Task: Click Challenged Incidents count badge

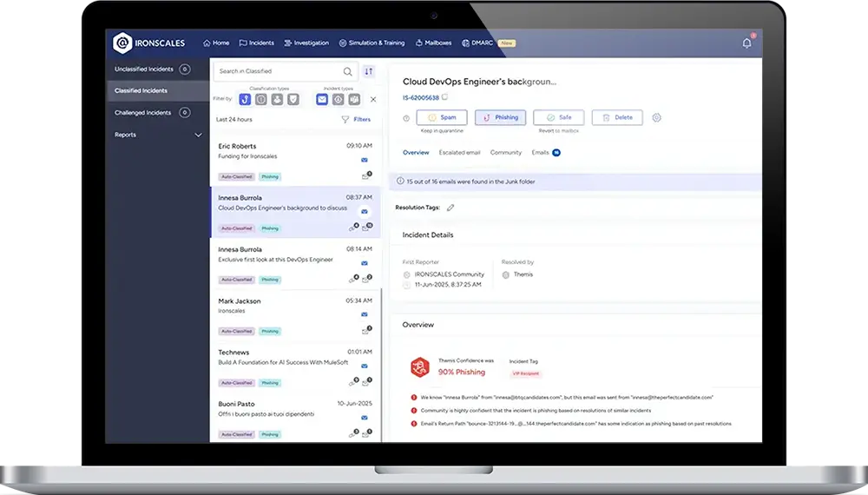Action: point(185,113)
